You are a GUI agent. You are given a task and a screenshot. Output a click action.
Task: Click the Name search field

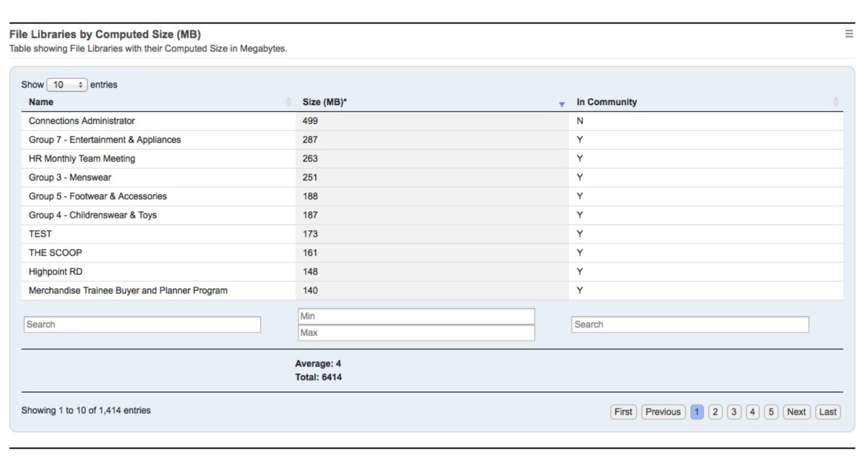point(142,324)
